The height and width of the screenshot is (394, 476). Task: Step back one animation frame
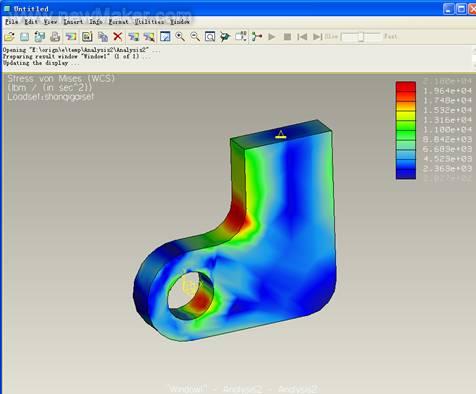pyautogui.click(x=302, y=36)
